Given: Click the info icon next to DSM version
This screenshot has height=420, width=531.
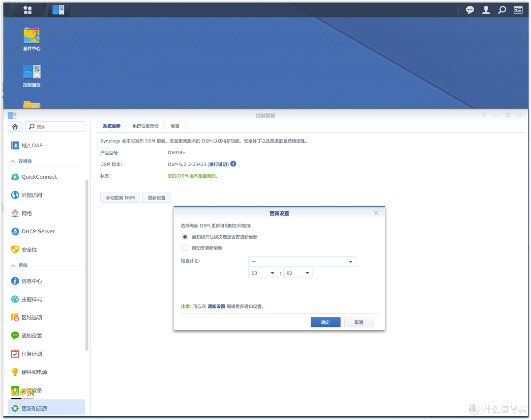Looking at the screenshot, I should click(234, 164).
